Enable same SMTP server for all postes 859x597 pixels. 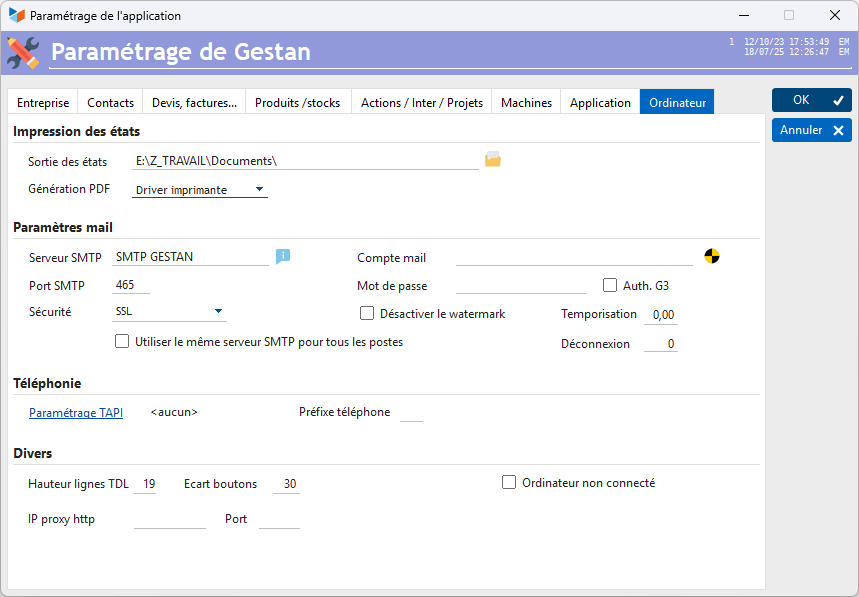tap(122, 341)
